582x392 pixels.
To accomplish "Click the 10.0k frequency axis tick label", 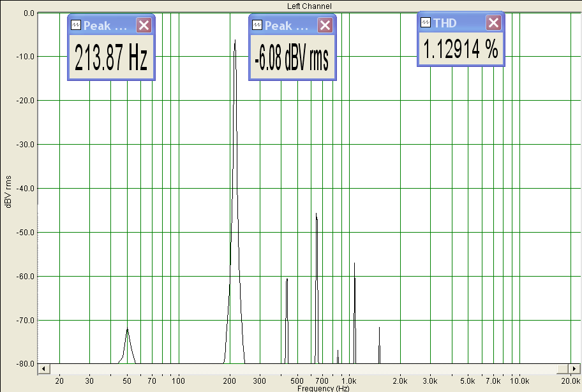I will coord(519,381).
